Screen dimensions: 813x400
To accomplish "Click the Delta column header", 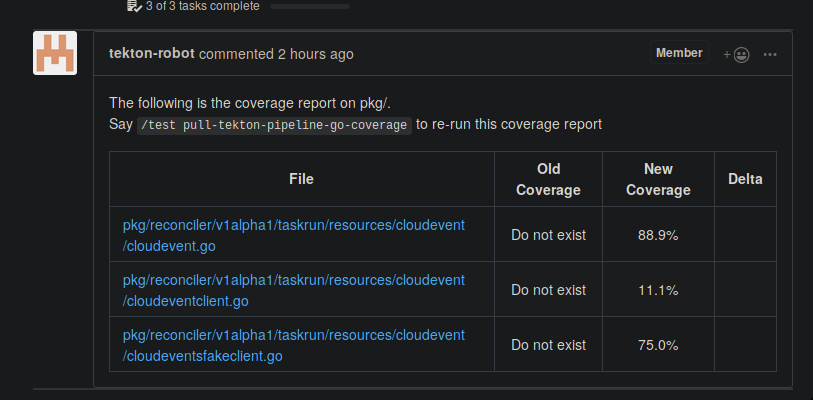I will 745,179.
